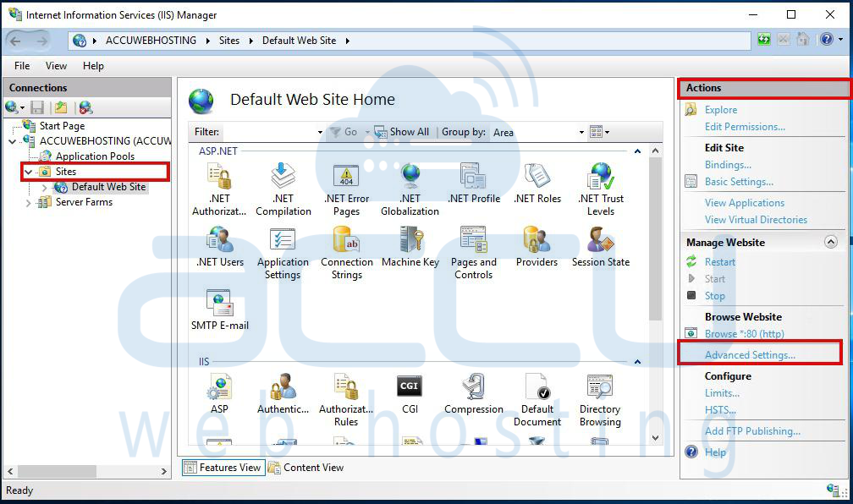The image size is (853, 504).
Task: Click the Show All filter button
Action: click(401, 132)
